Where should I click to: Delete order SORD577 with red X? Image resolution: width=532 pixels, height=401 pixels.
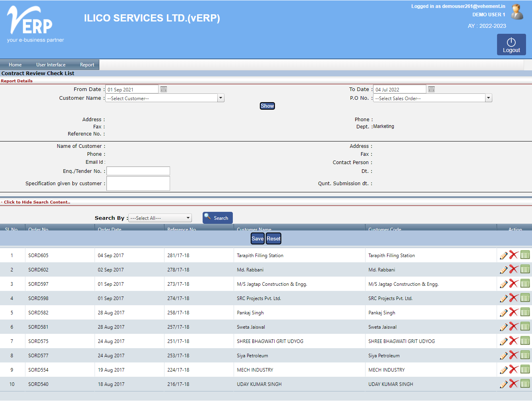514,355
